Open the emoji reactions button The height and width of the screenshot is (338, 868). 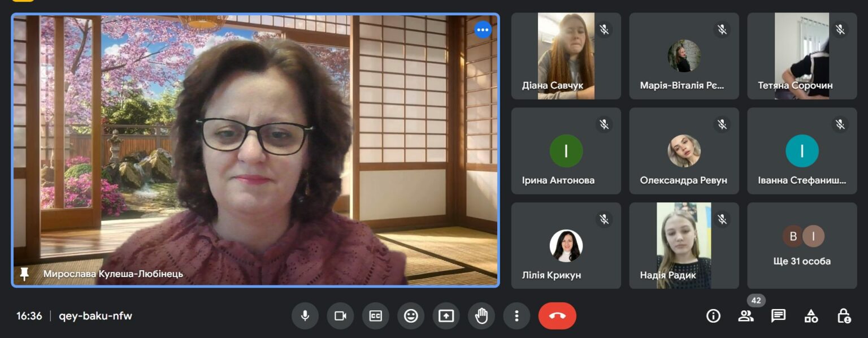[x=411, y=316]
